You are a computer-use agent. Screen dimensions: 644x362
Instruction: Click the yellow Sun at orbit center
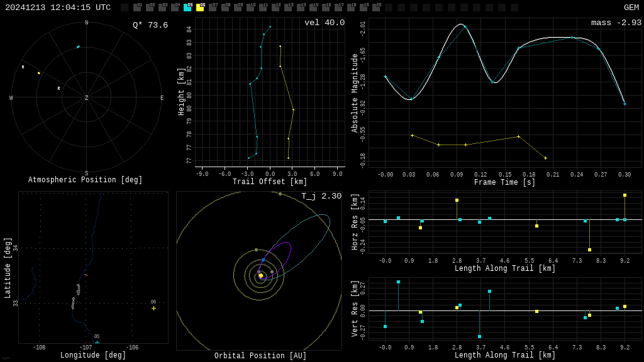coord(261,275)
